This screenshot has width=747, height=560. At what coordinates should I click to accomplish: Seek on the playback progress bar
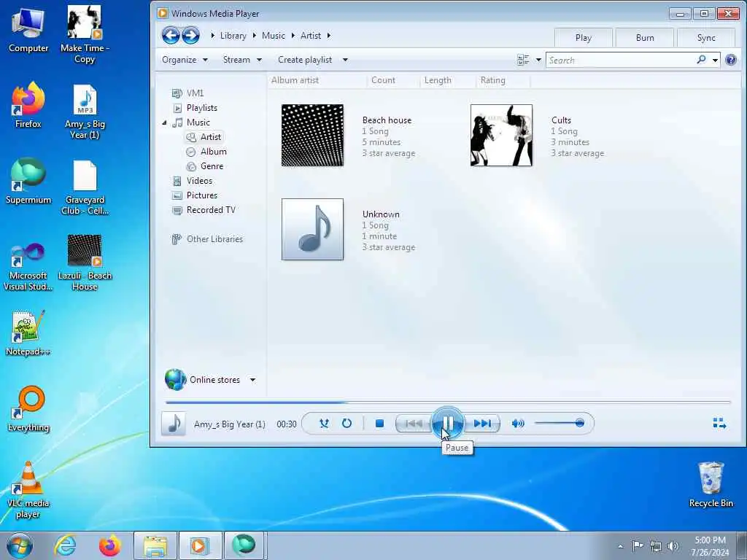click(x=448, y=402)
